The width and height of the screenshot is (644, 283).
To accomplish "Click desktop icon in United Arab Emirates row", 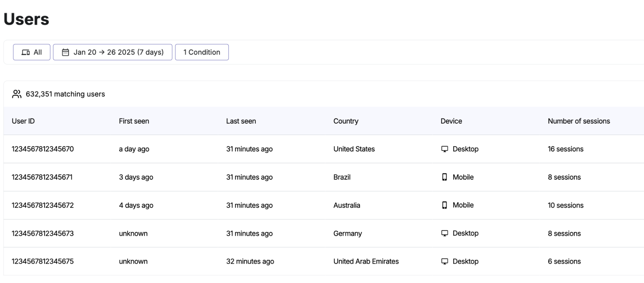I will (444, 261).
